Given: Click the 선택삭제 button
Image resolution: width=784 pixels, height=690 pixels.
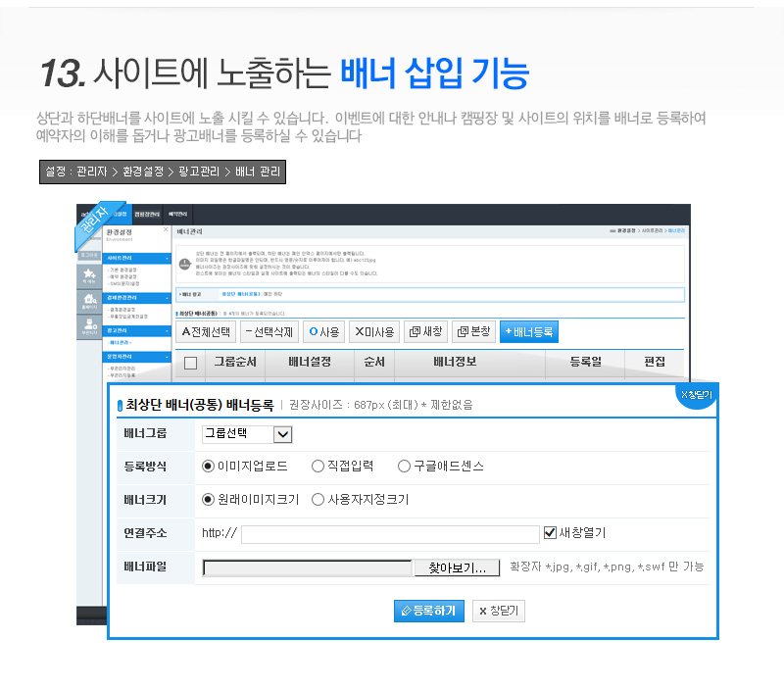Looking at the screenshot, I should [269, 332].
